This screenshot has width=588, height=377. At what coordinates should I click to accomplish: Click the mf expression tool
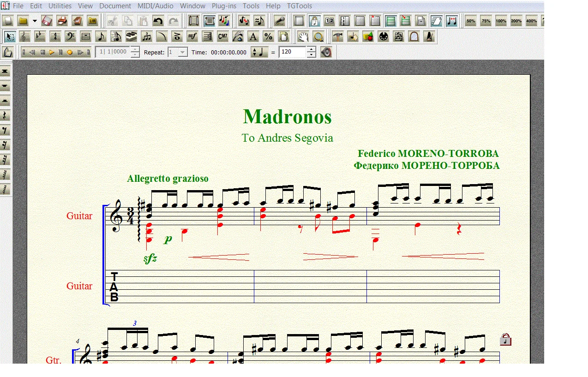click(192, 36)
